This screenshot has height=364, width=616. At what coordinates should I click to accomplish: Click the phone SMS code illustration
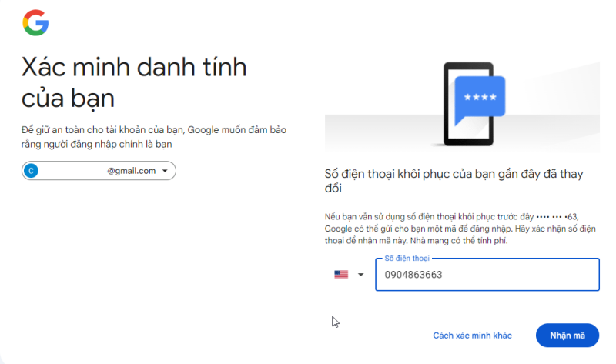pos(474,104)
